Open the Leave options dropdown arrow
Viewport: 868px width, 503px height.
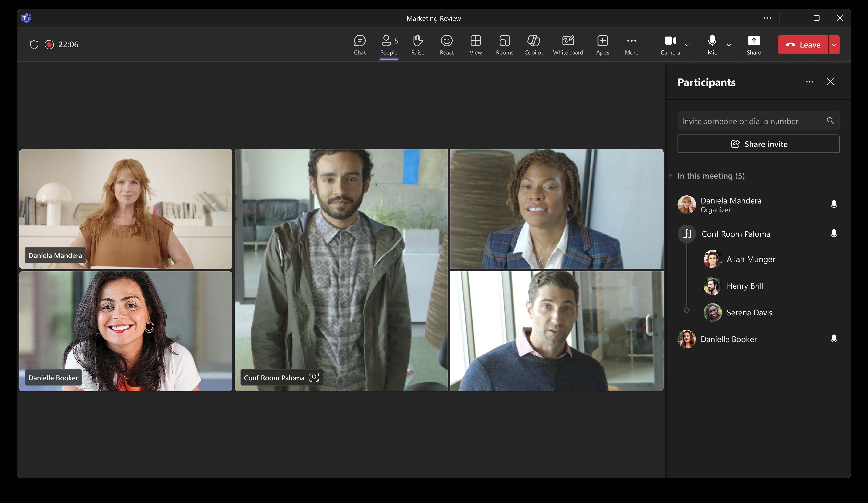(x=834, y=45)
